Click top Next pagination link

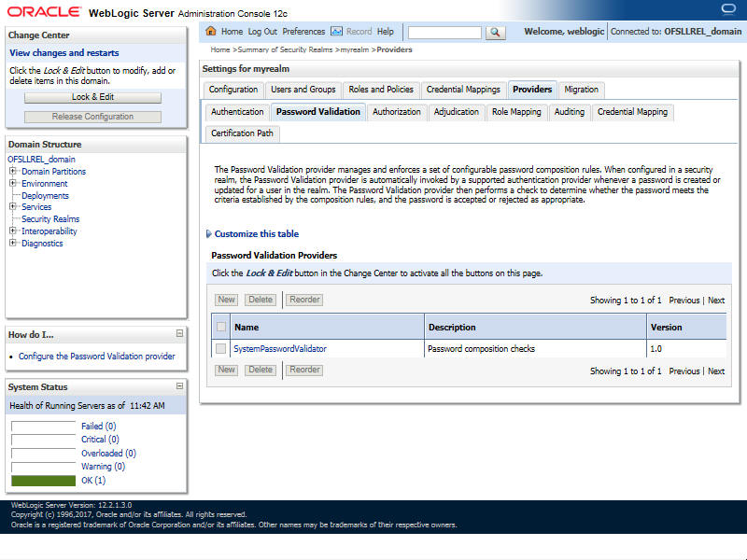pyautogui.click(x=716, y=301)
